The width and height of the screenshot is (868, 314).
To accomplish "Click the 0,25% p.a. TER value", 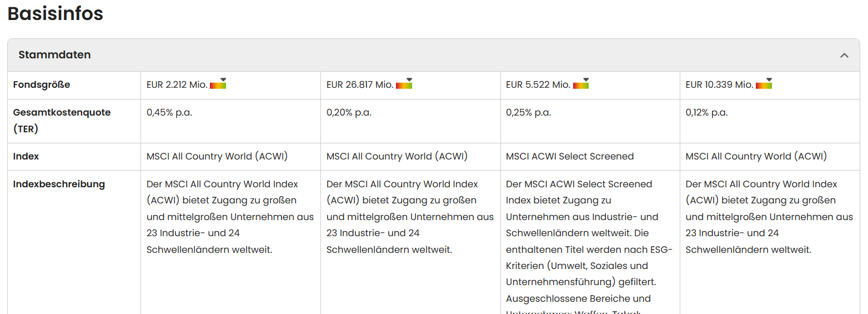I will coord(528,113).
